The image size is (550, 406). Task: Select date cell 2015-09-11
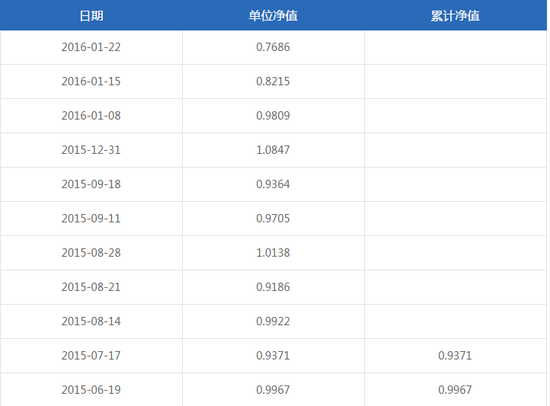pyautogui.click(x=91, y=218)
